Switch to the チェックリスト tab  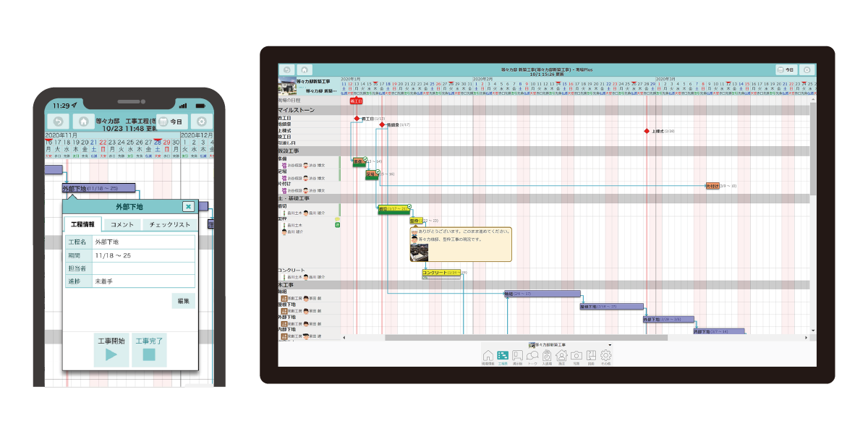click(x=170, y=225)
